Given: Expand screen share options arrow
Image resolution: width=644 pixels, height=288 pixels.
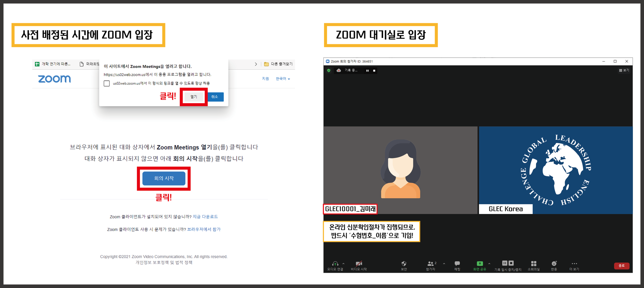Looking at the screenshot, I should tap(489, 264).
